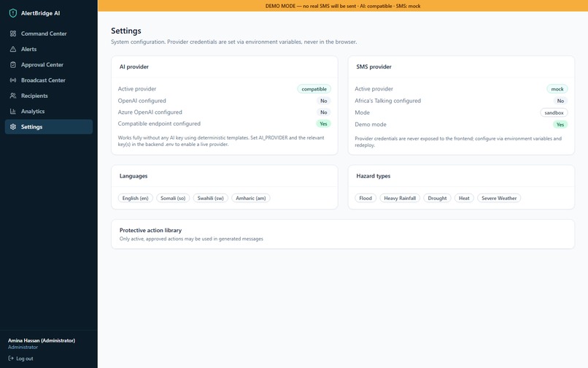The image size is (588, 368).
Task: Go to the Alerts page
Action: coord(49,49)
